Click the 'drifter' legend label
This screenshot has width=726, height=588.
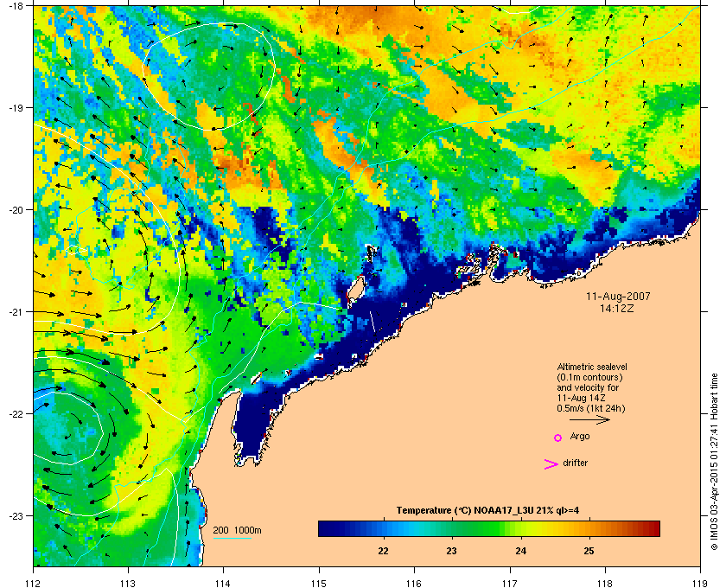coord(575,463)
